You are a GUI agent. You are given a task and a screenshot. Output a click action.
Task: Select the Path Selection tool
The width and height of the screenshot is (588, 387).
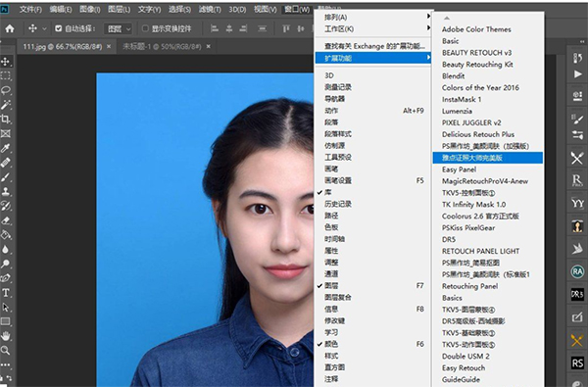pos(6,307)
